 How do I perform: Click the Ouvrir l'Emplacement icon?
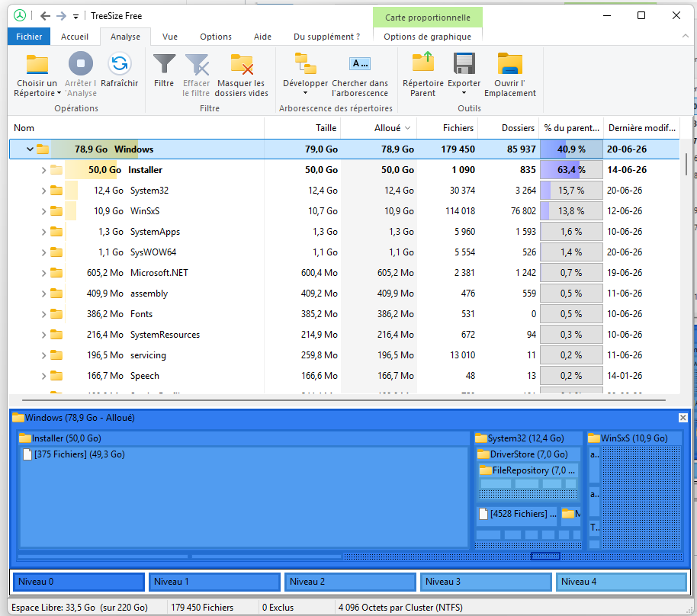click(x=510, y=63)
